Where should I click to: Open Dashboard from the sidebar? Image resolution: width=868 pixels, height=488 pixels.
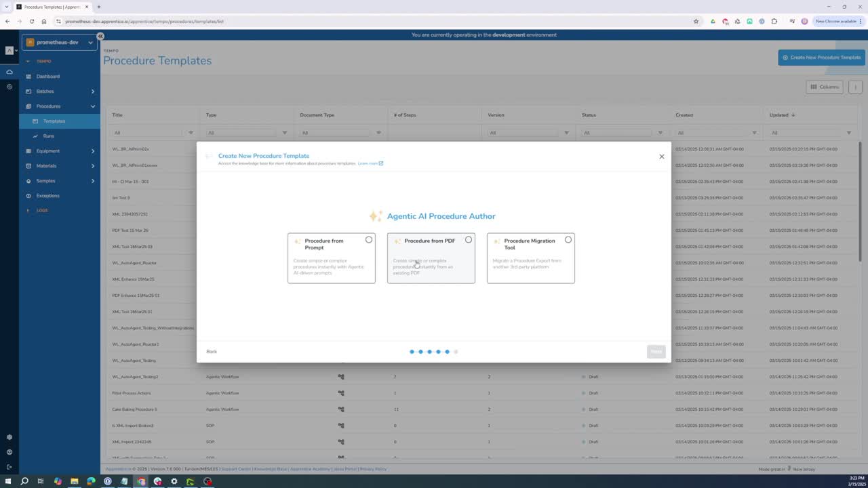click(x=48, y=77)
